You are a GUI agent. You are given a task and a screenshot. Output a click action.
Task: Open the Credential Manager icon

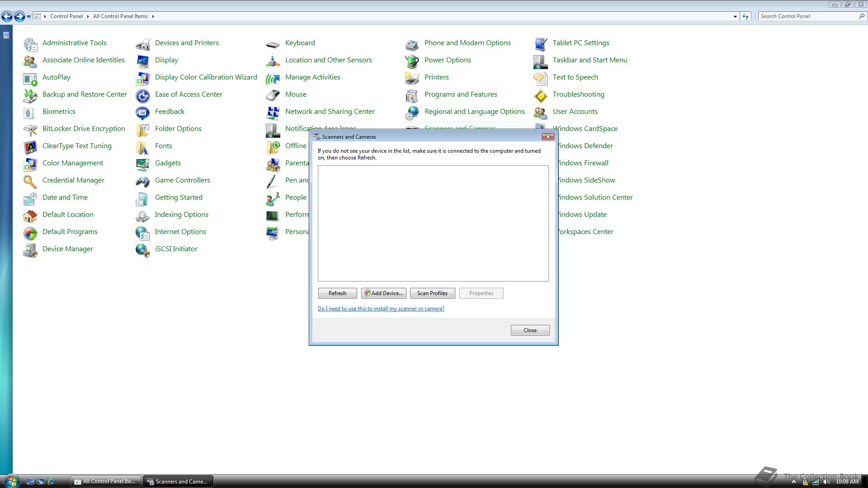pyautogui.click(x=30, y=181)
